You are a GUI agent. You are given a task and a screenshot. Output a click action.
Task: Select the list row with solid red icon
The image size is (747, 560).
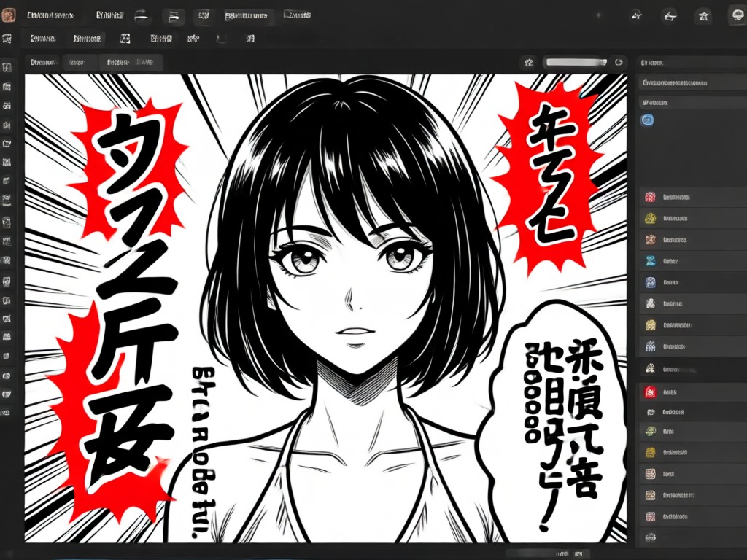[692, 392]
